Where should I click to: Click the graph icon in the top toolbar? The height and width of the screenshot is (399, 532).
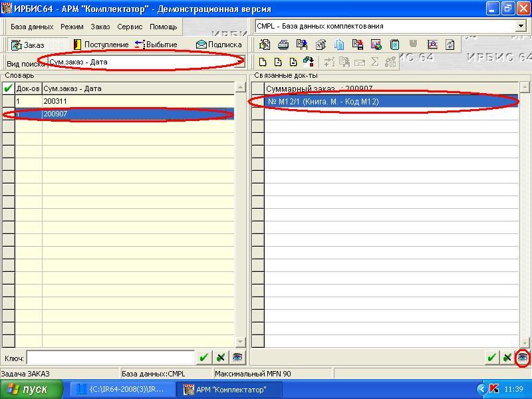432,45
